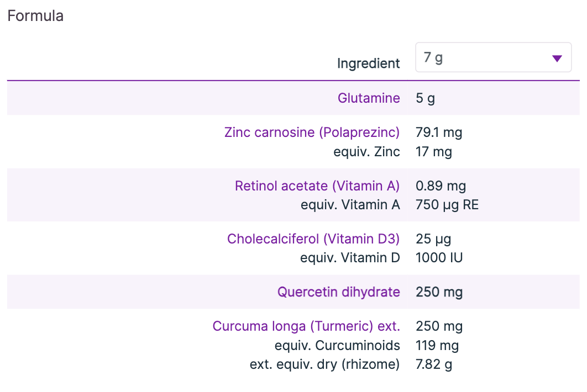Image resolution: width=587 pixels, height=392 pixels.
Task: Click the 79.1 mg amount value
Action: coord(439,133)
